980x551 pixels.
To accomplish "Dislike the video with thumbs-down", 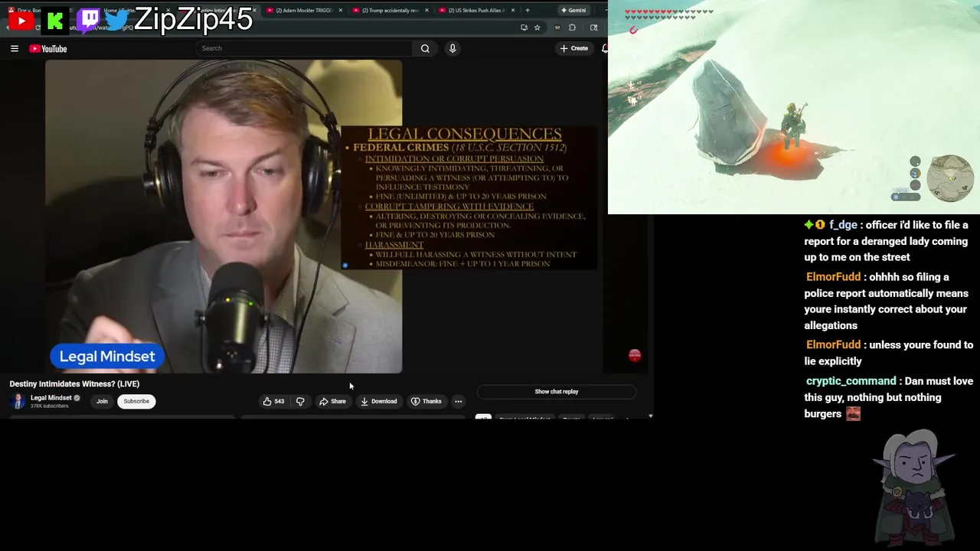I will click(300, 401).
